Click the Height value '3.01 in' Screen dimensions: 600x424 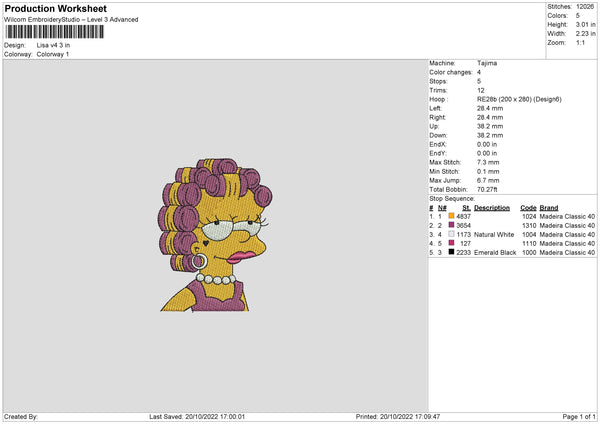(586, 24)
